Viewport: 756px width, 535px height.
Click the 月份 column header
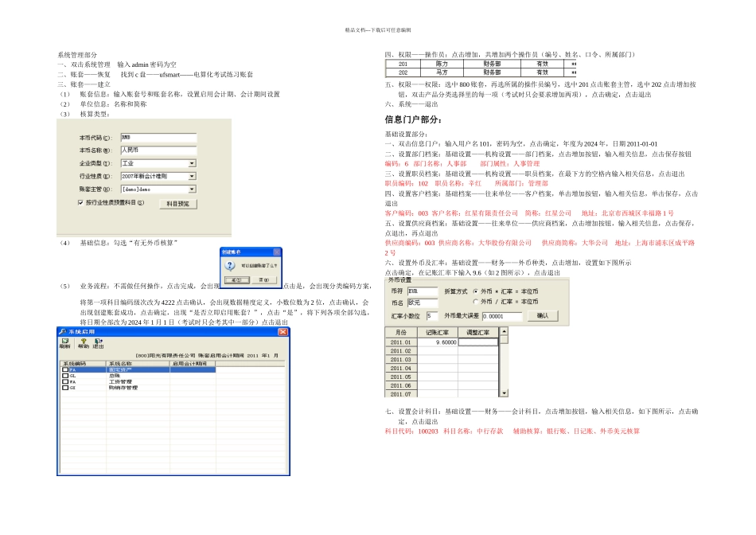401,333
